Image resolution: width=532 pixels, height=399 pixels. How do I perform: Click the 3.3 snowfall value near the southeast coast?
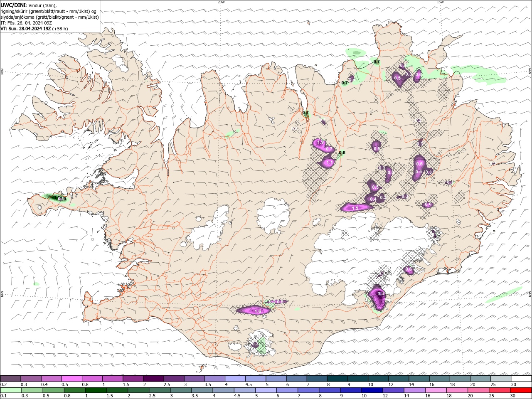pyautogui.click(x=381, y=294)
